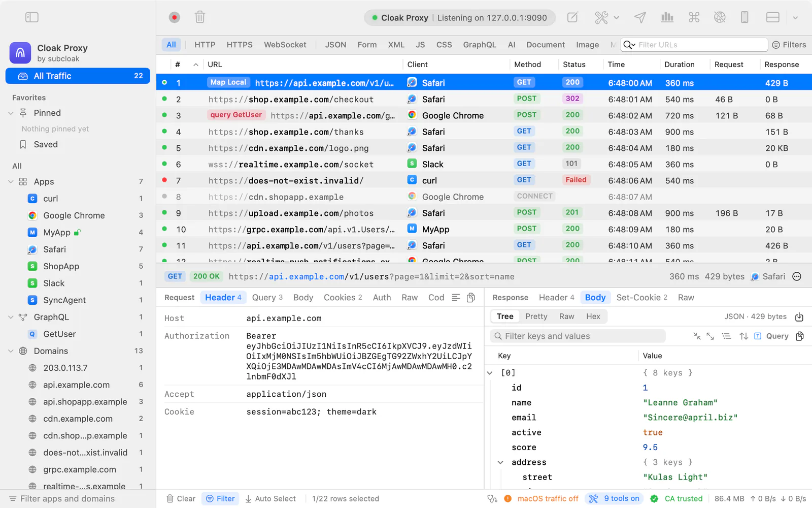
Task: Toggle the layout panel icon
Action: [x=773, y=17]
